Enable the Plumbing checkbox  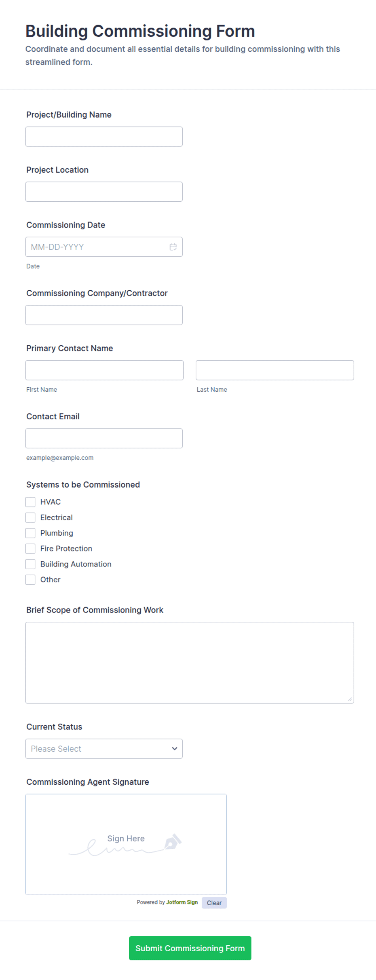click(x=30, y=533)
